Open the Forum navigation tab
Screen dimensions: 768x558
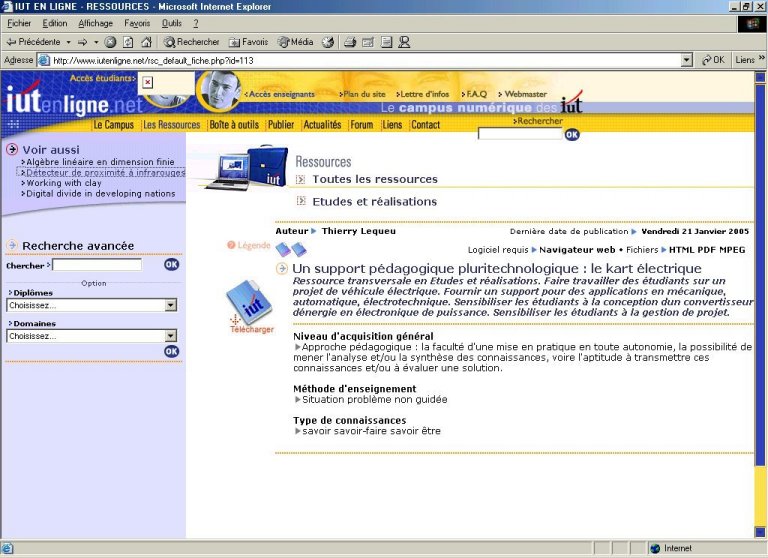tap(361, 125)
